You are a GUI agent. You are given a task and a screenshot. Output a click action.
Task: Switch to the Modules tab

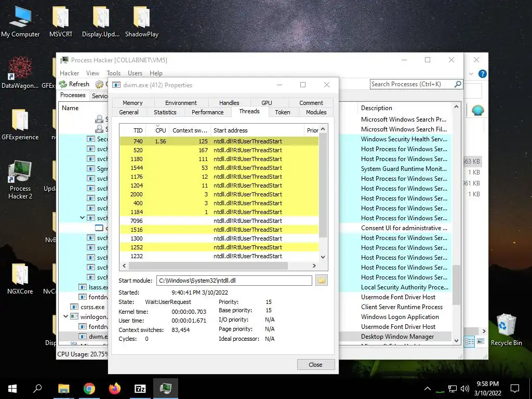pyautogui.click(x=316, y=112)
